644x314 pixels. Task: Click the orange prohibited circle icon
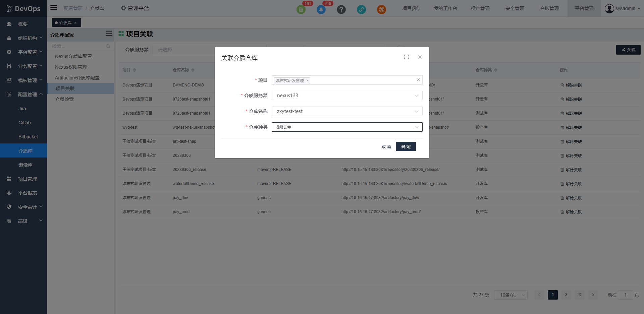pyautogui.click(x=381, y=9)
